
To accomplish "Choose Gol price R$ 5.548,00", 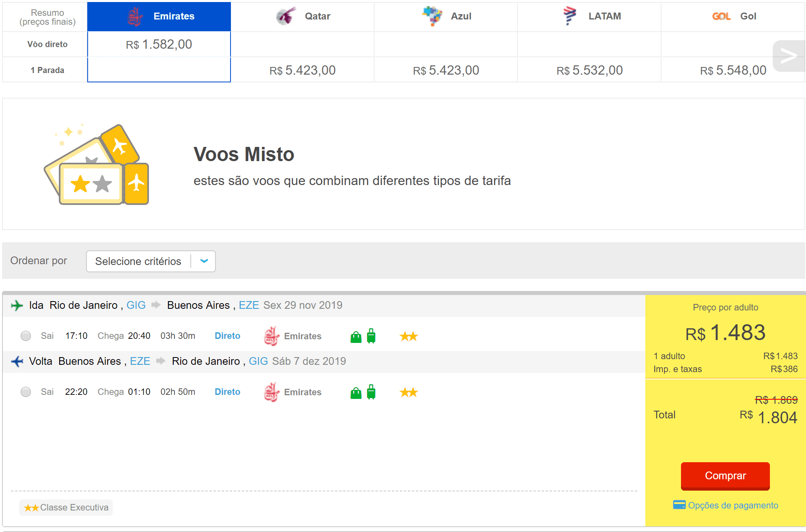I will pyautogui.click(x=733, y=70).
